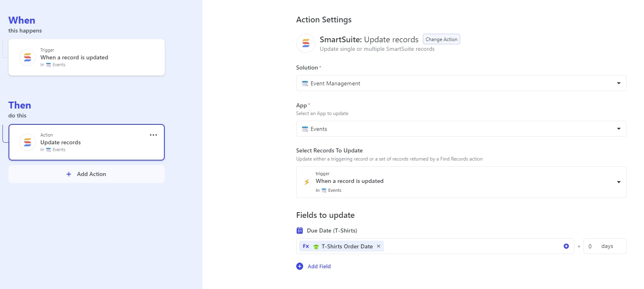
Task: Expand the Select Records To Update dropdown arrow
Action: (x=619, y=182)
